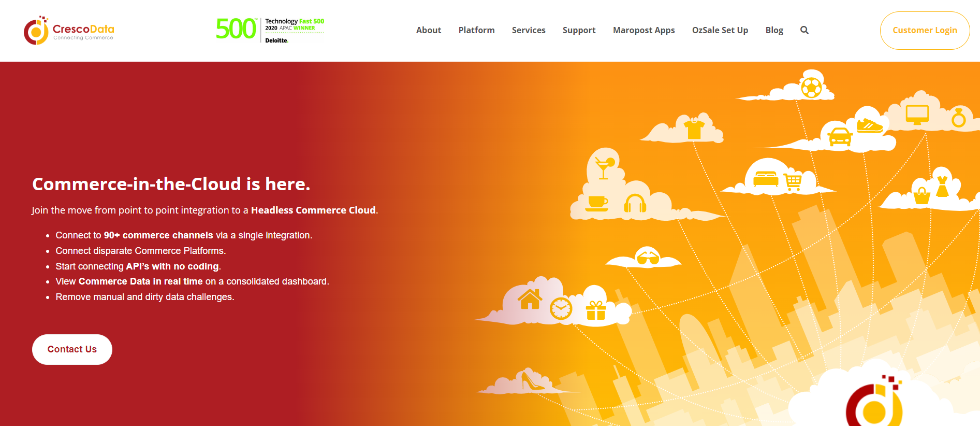The image size is (980, 426).
Task: Click the Customer Login button
Action: [925, 31]
